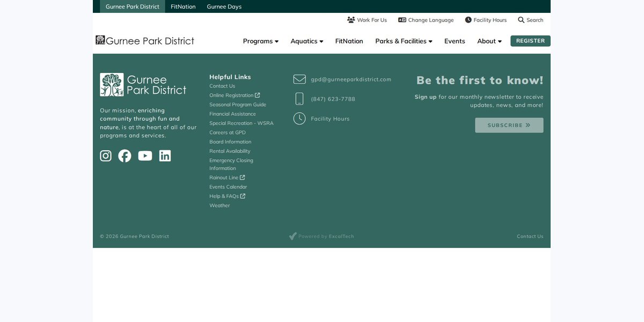Open the Rainout Line link
Image resolution: width=644 pixels, height=322 pixels.
click(227, 178)
